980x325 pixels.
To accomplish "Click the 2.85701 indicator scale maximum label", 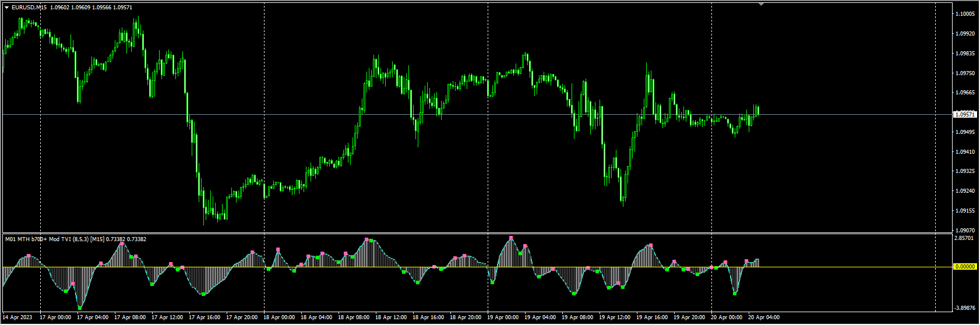I will click(x=965, y=239).
